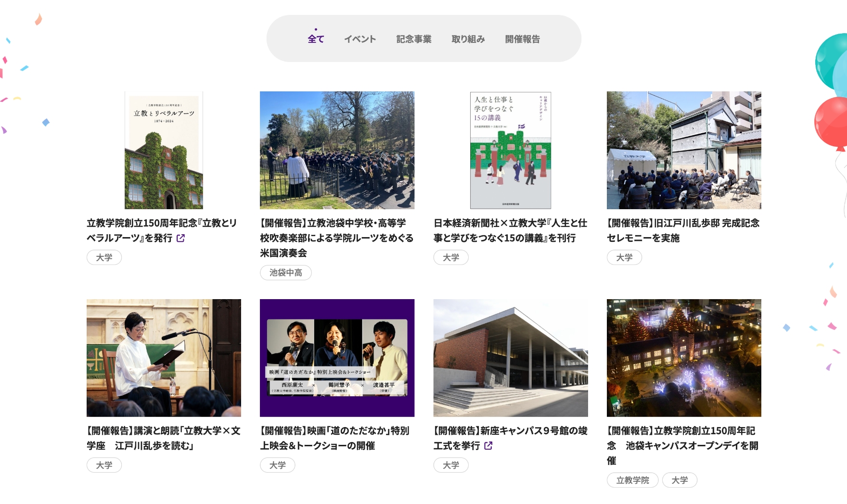Click external link icon beside 新座キャンパス9号館 title
This screenshot has height=504, width=847.
488,446
